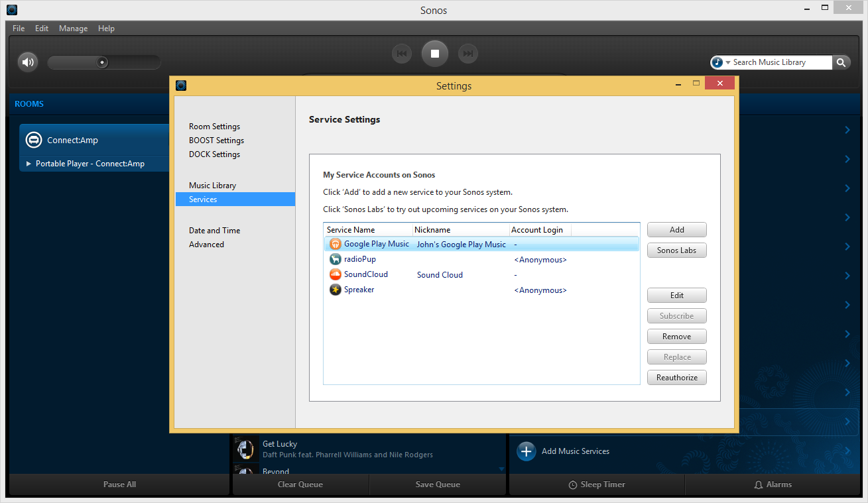Click the Clear Queue button
Screen dimensions: 868x503
[300, 484]
